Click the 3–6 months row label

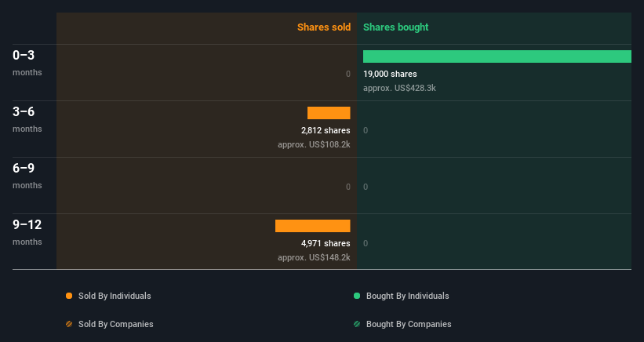point(27,119)
